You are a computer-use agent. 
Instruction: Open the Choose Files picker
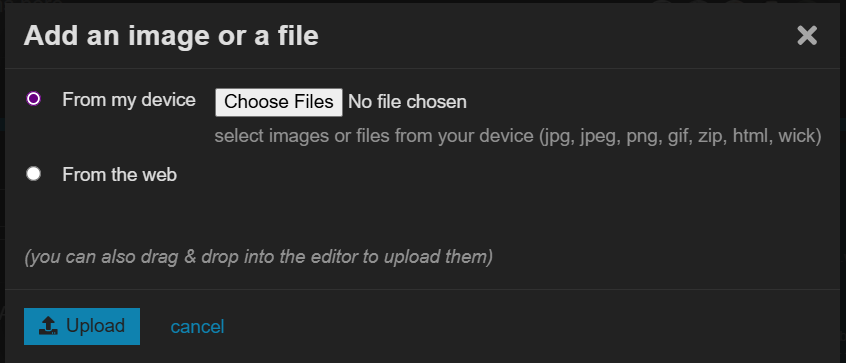278,102
